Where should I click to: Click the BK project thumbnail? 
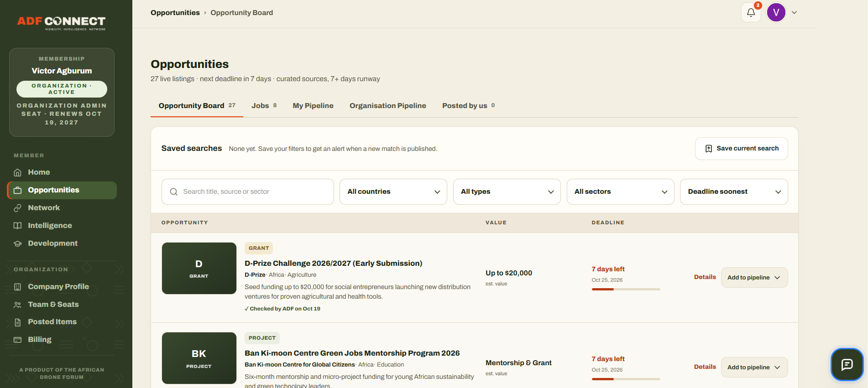coord(199,358)
